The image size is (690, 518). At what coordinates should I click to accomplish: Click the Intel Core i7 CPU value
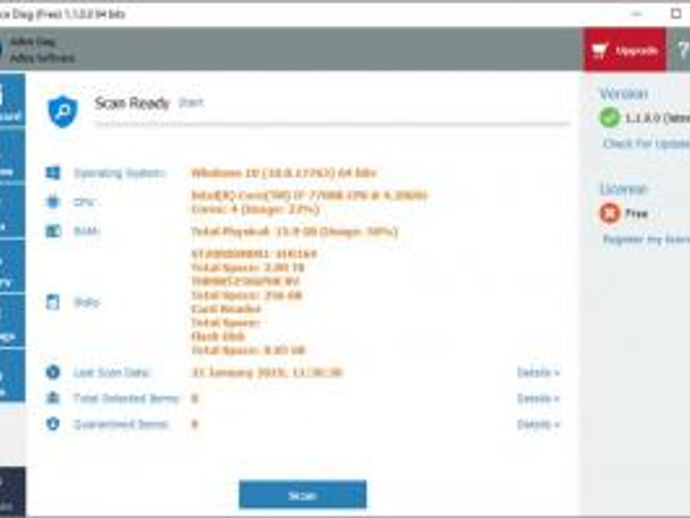(309, 195)
